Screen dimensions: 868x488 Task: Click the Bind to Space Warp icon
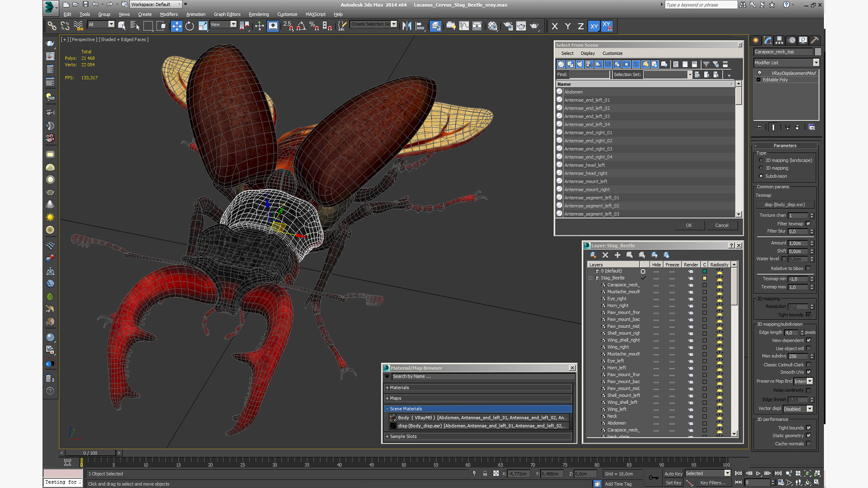(78, 26)
